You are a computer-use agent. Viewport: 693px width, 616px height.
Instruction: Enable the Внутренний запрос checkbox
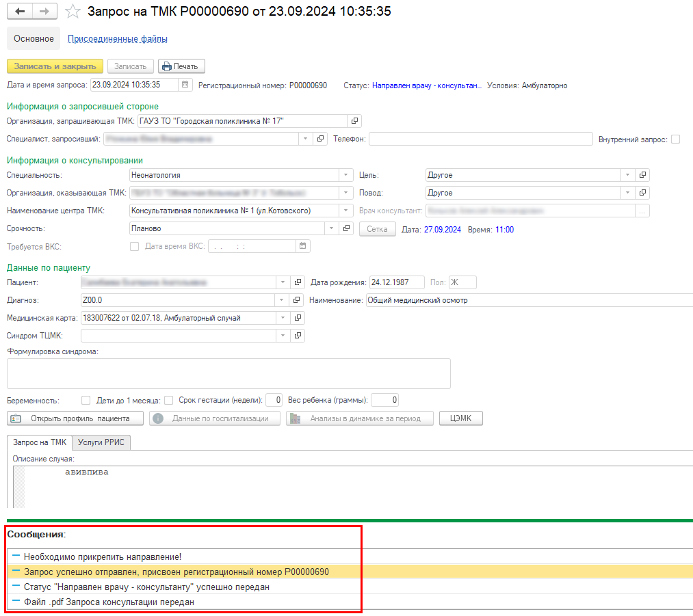pyautogui.click(x=675, y=139)
